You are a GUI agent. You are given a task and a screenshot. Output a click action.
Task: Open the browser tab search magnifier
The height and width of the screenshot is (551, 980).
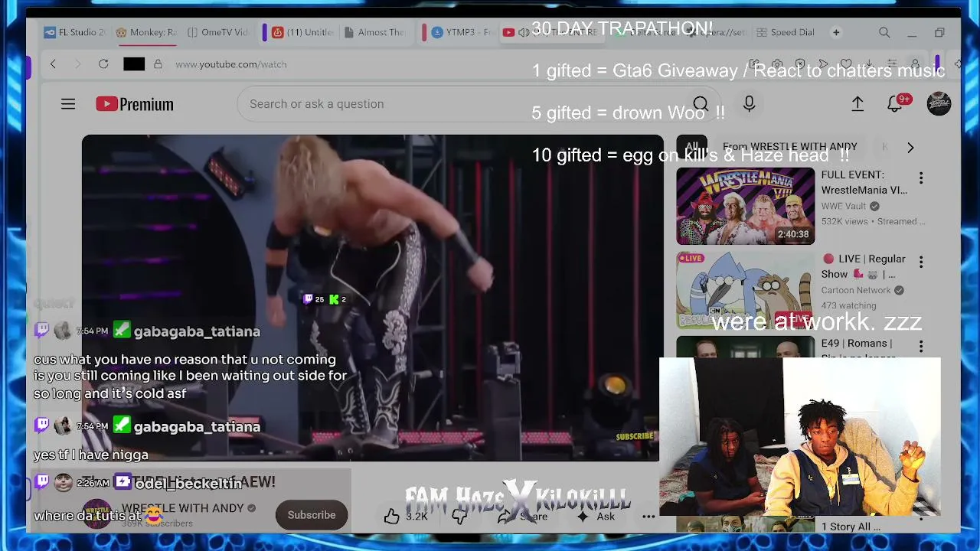point(884,32)
